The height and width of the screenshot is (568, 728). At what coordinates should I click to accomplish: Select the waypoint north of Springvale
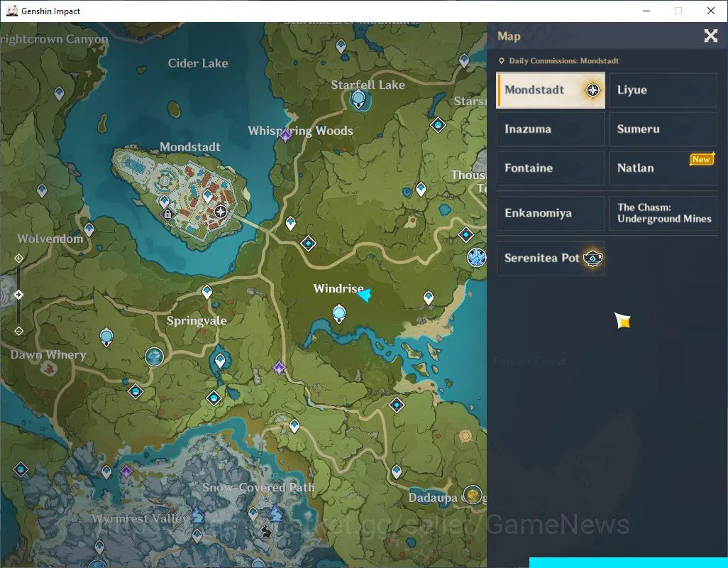click(x=207, y=292)
